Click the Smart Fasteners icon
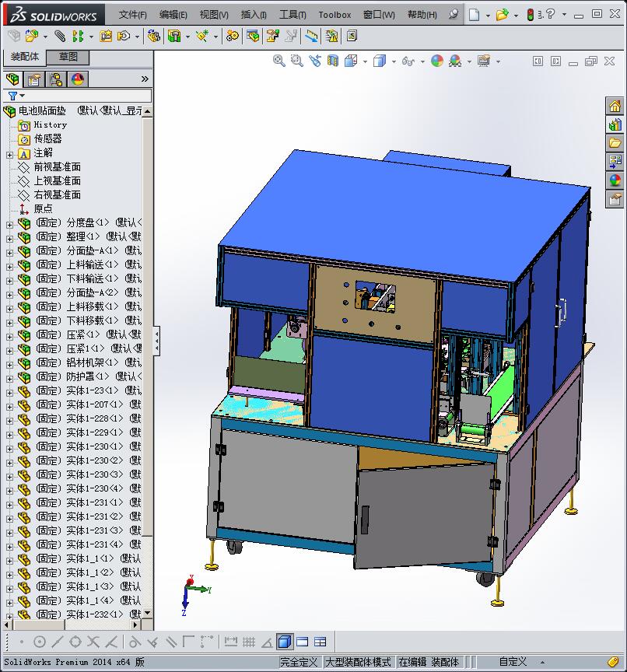 tap(106, 37)
